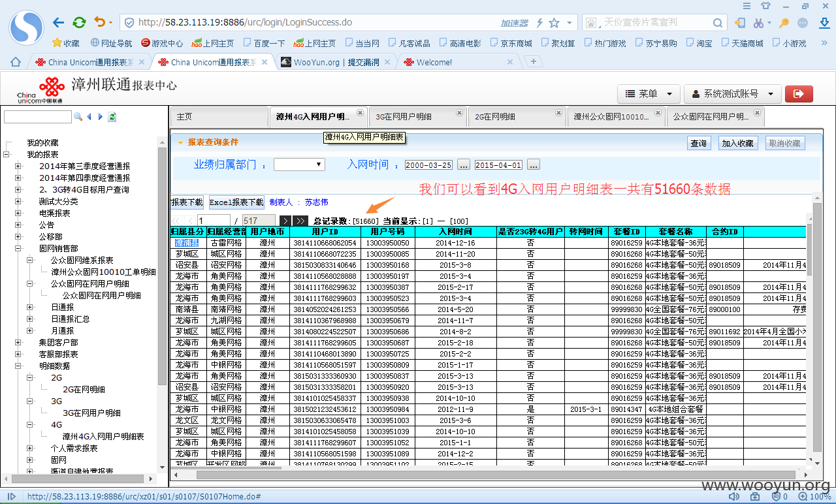Click the red logout icon button
836x504 pixels.
pos(798,94)
